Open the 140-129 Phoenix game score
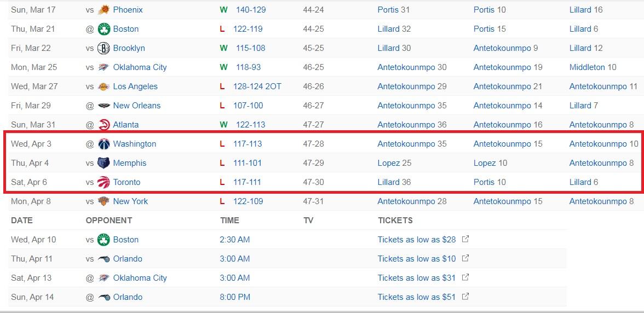This screenshot has height=313, width=644. (251, 10)
